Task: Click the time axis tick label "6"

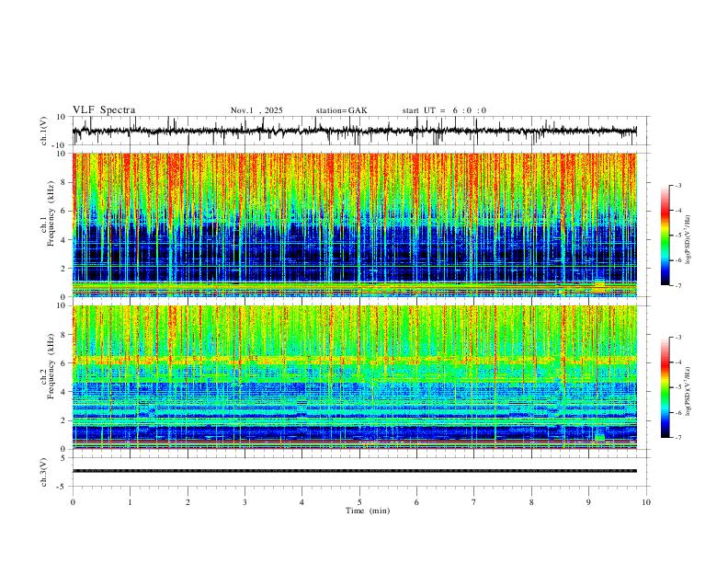Action: point(416,502)
